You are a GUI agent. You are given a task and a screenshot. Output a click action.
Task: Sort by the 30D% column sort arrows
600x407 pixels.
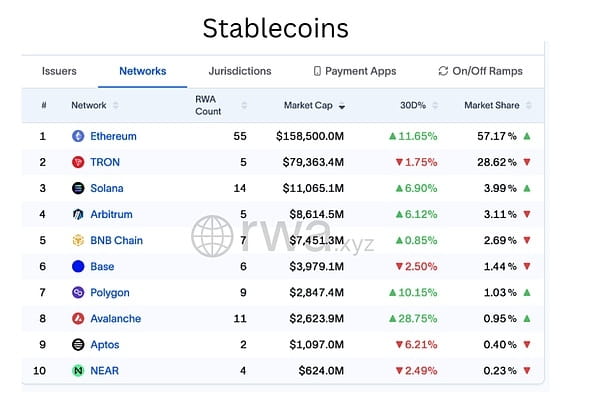coord(435,105)
